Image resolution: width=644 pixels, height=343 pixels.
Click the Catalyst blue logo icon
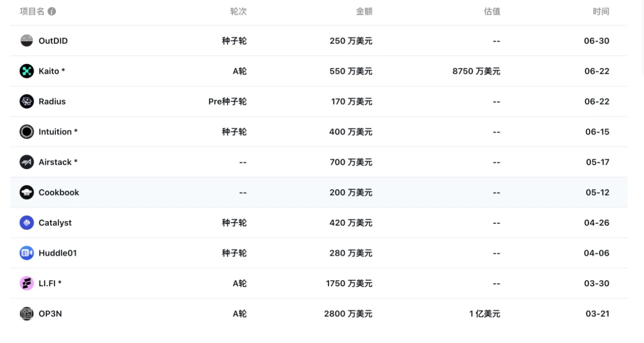pos(27,222)
